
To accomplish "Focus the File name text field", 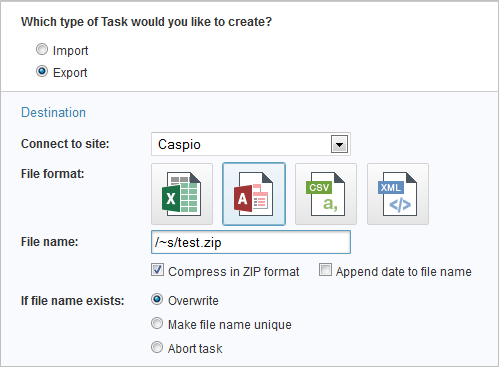I will (x=251, y=242).
